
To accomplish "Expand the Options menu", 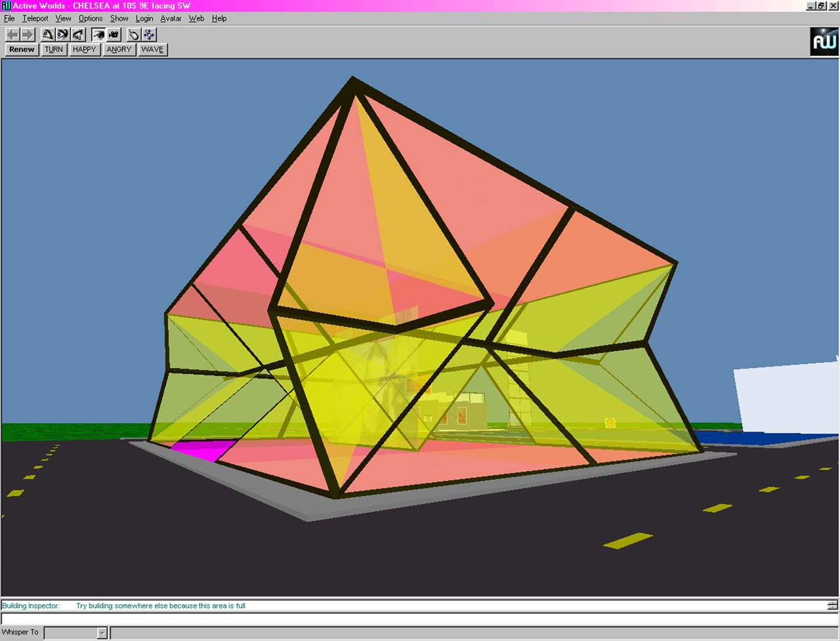I will coord(90,18).
